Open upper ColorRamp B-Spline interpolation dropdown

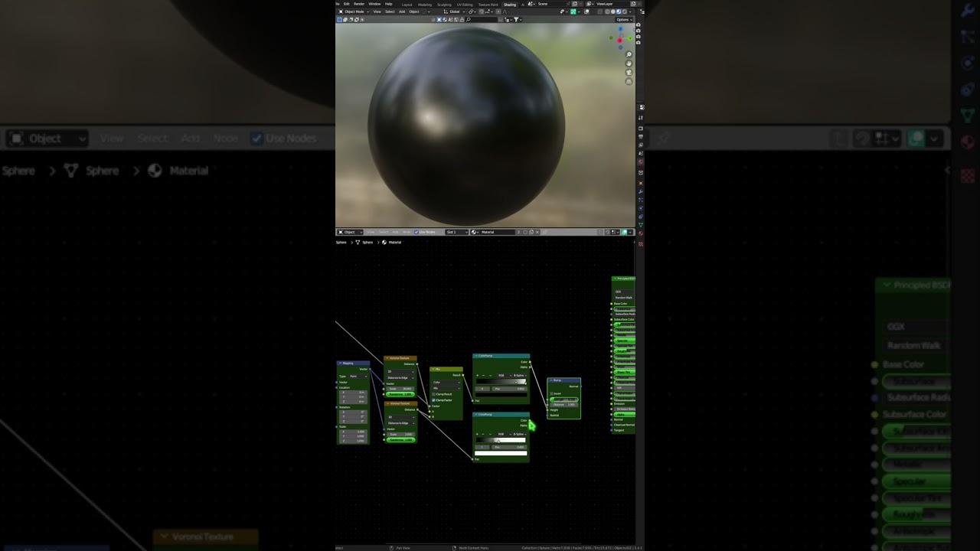pyautogui.click(x=518, y=376)
